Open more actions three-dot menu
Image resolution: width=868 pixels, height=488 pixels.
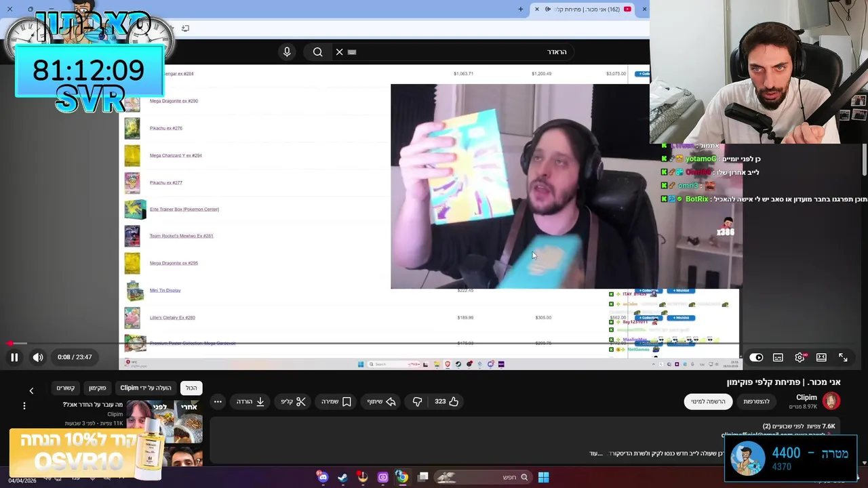click(x=218, y=401)
